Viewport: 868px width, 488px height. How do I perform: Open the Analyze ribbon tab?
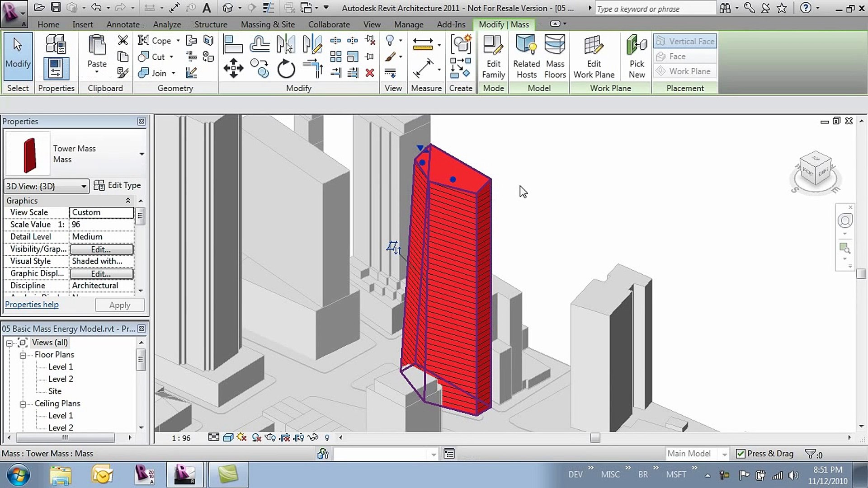click(167, 24)
